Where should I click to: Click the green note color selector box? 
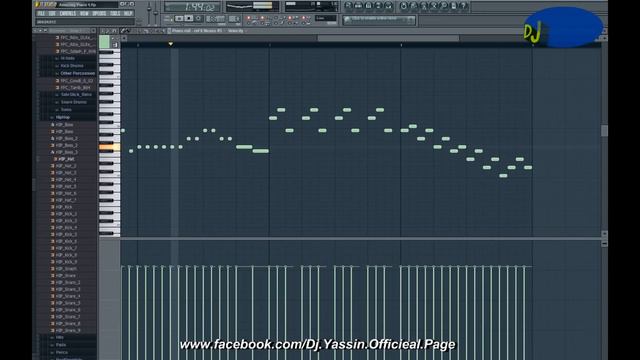click(104, 42)
